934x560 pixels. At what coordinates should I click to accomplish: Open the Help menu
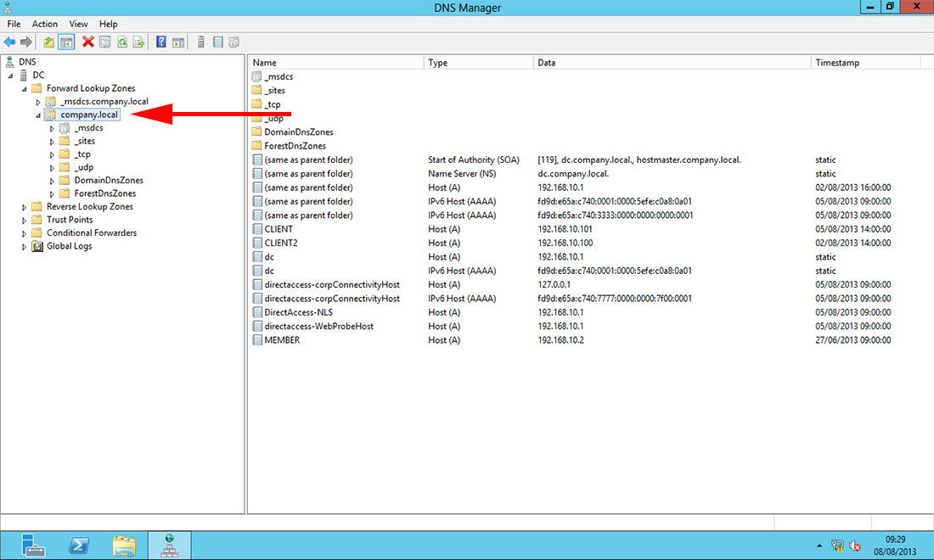tap(109, 24)
